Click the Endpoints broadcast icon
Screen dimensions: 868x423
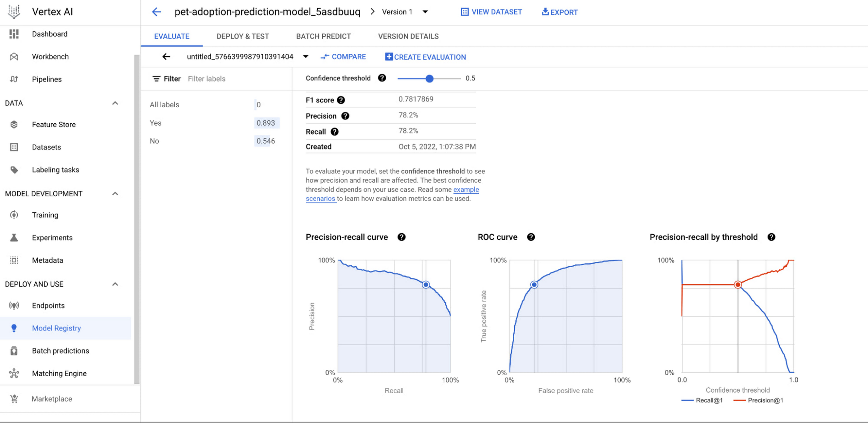click(x=14, y=306)
